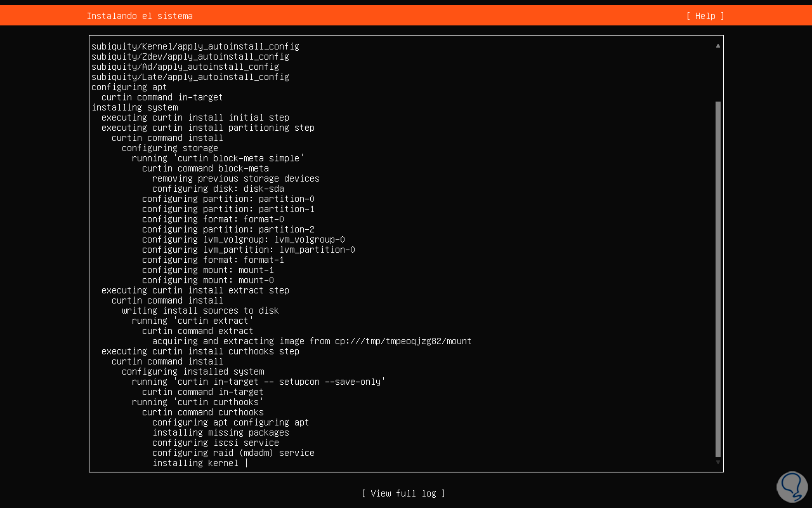Screen dimensions: 812x508
Task: Click the scroll down arrow in log panel
Action: tap(718, 462)
